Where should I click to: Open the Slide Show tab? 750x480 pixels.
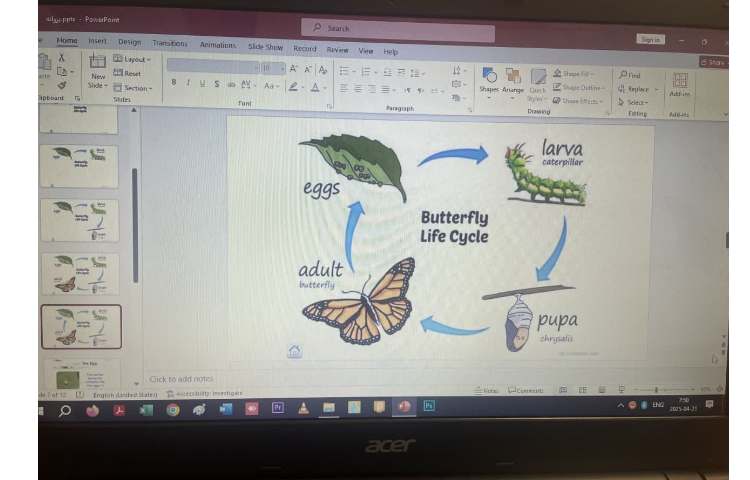tap(265, 47)
